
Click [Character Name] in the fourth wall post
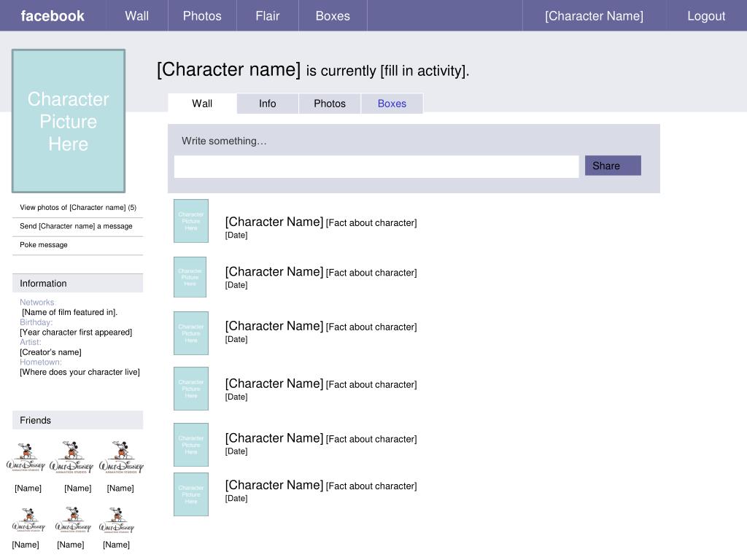click(x=274, y=384)
